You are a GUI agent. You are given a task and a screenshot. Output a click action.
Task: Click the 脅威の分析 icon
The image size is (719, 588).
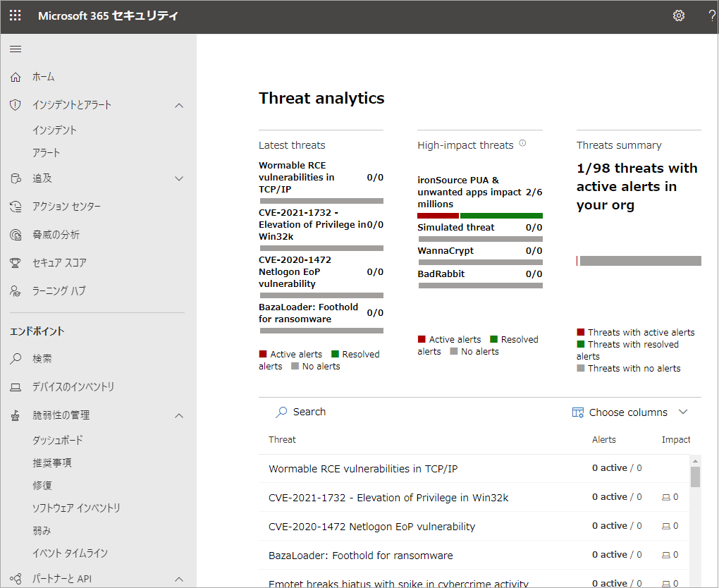pos(16,235)
